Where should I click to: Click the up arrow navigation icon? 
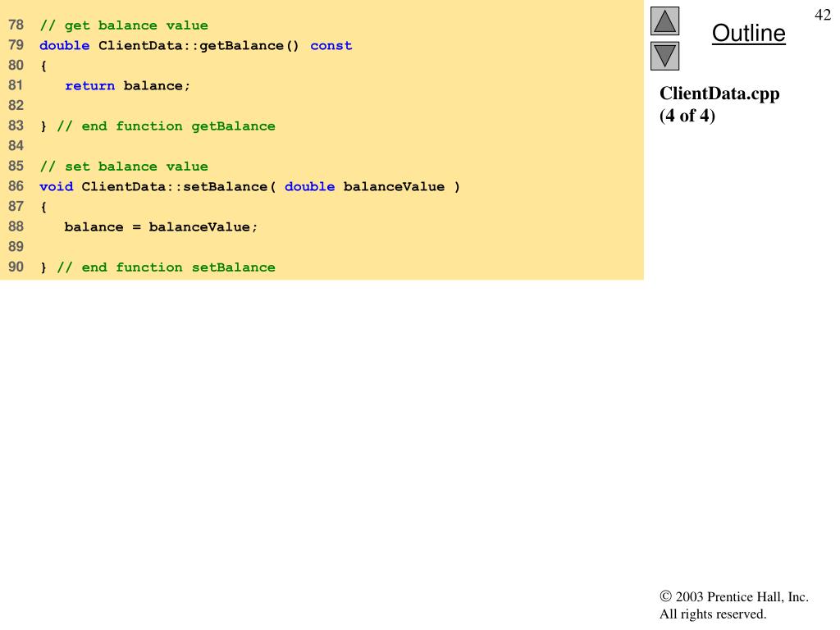coord(665,21)
